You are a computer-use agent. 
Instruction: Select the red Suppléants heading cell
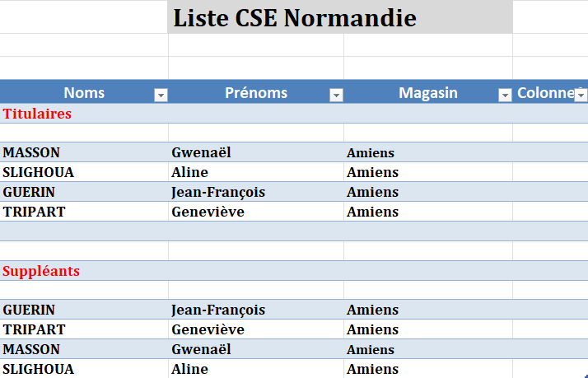pos(41,271)
